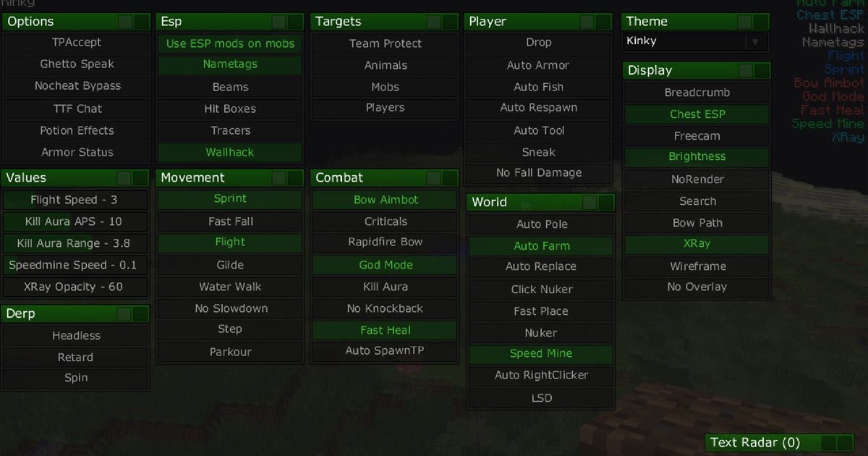Select the Values panel title bar
This screenshot has width=868, height=456.
(76, 178)
